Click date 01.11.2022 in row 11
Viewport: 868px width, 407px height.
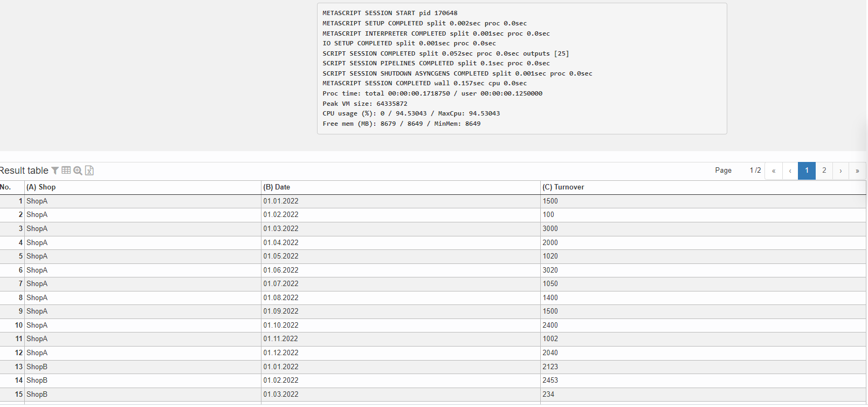[281, 339]
